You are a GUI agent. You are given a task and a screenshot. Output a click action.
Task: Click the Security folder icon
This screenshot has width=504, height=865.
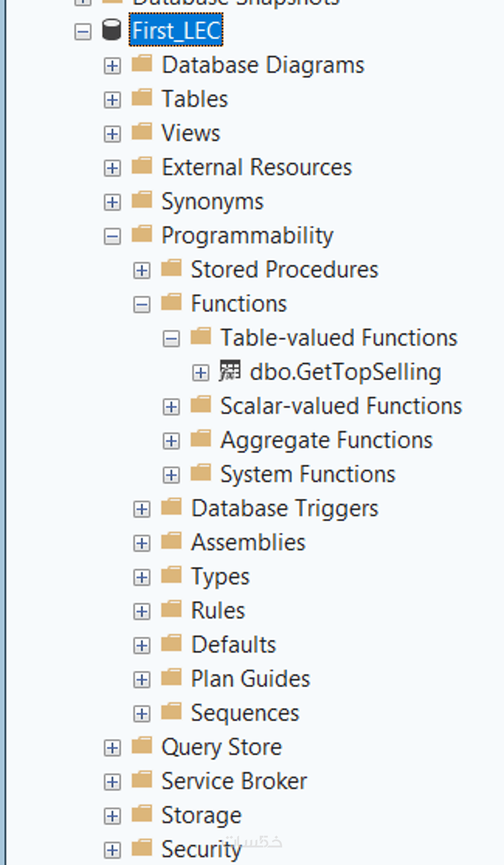(x=142, y=849)
